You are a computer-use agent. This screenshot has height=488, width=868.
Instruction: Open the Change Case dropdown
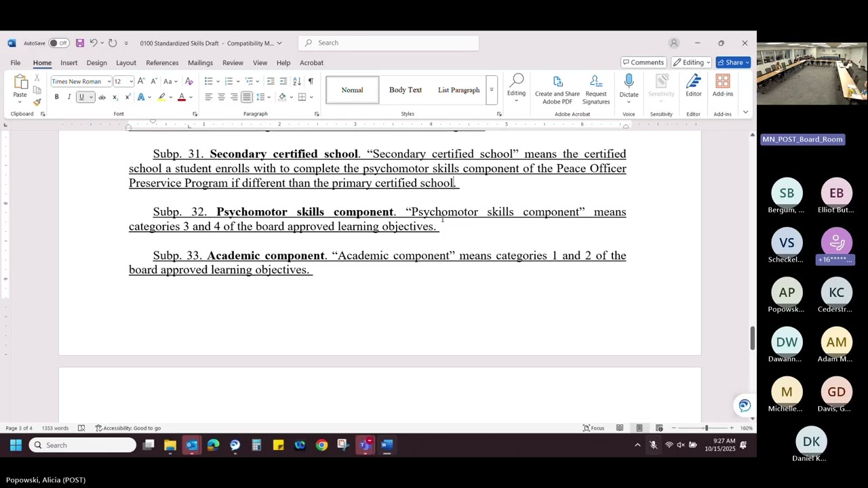pyautogui.click(x=170, y=81)
